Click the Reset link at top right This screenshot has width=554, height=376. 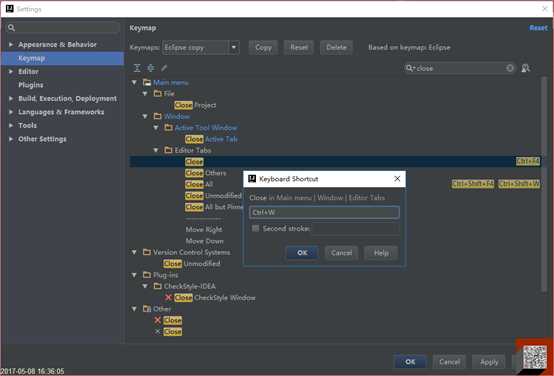tap(538, 28)
